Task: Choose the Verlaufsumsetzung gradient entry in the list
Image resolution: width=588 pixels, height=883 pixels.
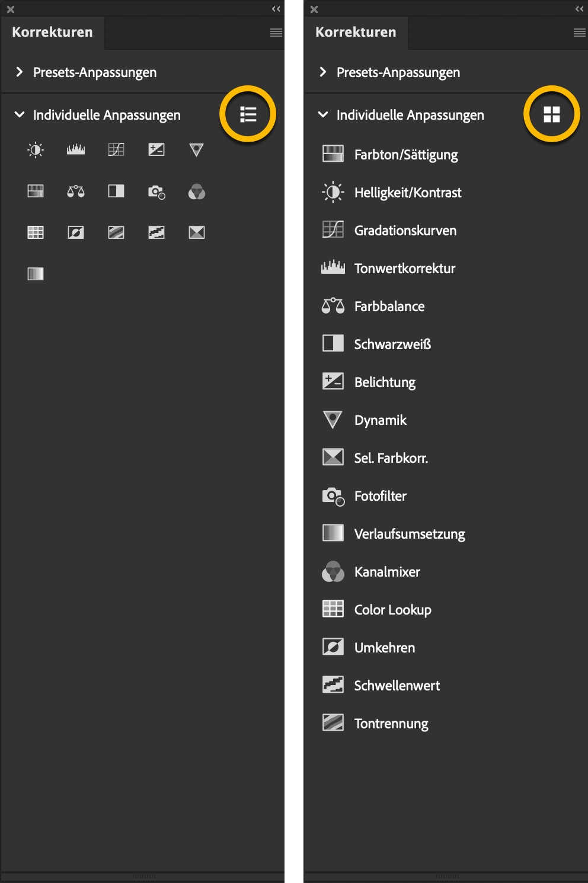Action: [409, 534]
